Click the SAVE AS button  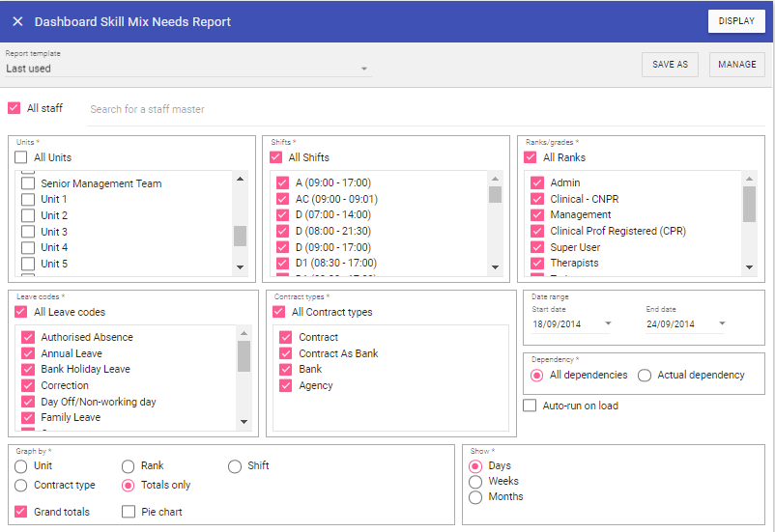pyautogui.click(x=670, y=65)
